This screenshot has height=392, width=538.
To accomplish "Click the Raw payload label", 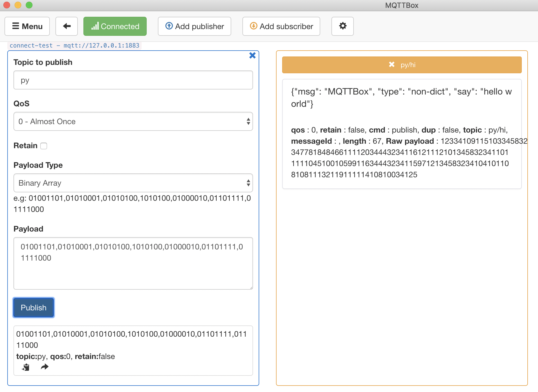I will pos(410,141).
